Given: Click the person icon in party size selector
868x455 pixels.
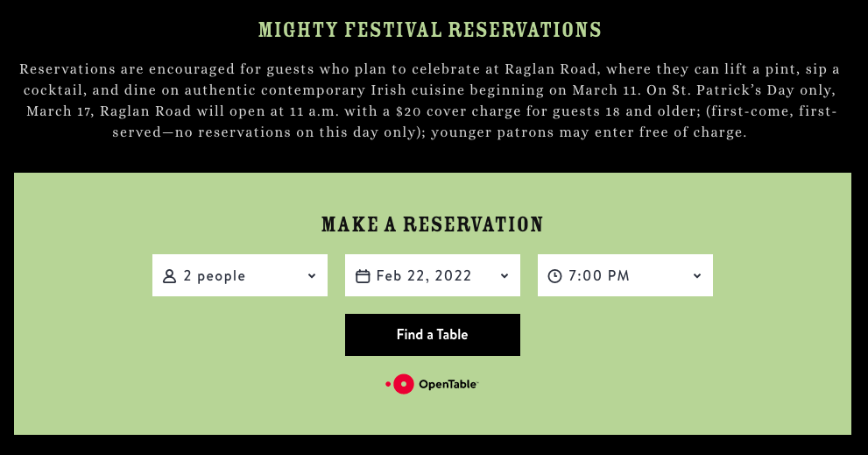Looking at the screenshot, I should point(170,276).
